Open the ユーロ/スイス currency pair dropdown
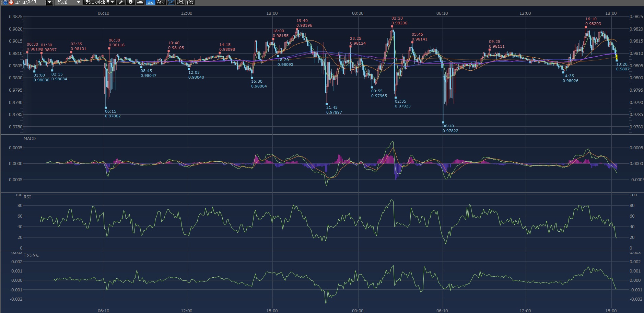The image size is (644, 313). coord(49,2)
